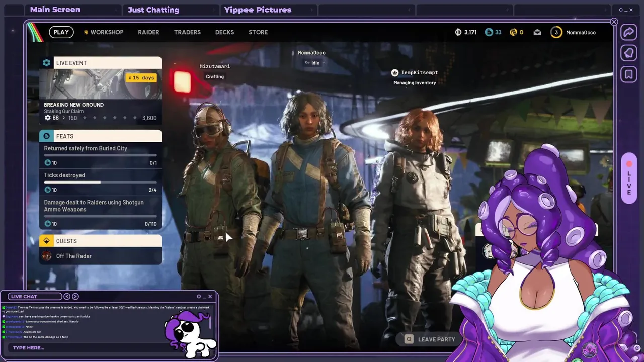
Task: Click plus on Main Screen tab
Action: pos(116,10)
